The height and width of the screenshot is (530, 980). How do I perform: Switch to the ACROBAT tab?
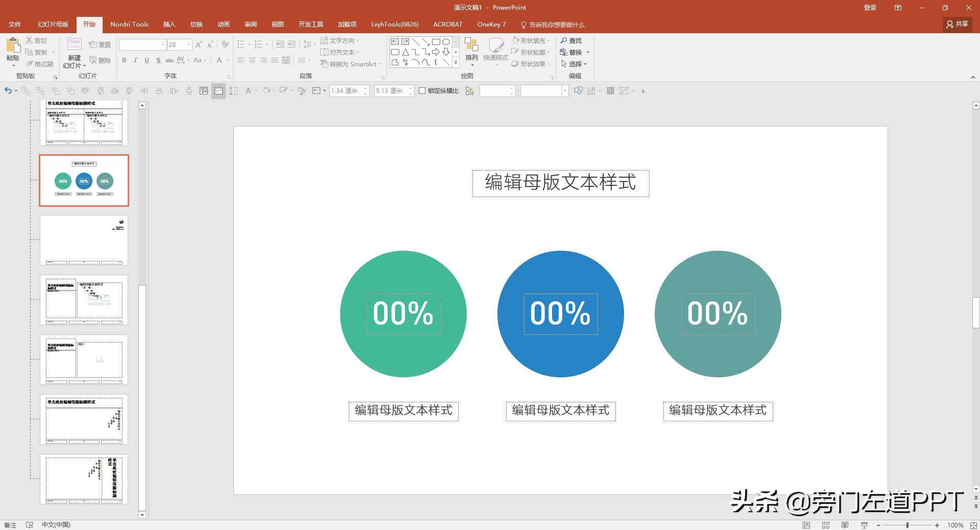(x=448, y=25)
